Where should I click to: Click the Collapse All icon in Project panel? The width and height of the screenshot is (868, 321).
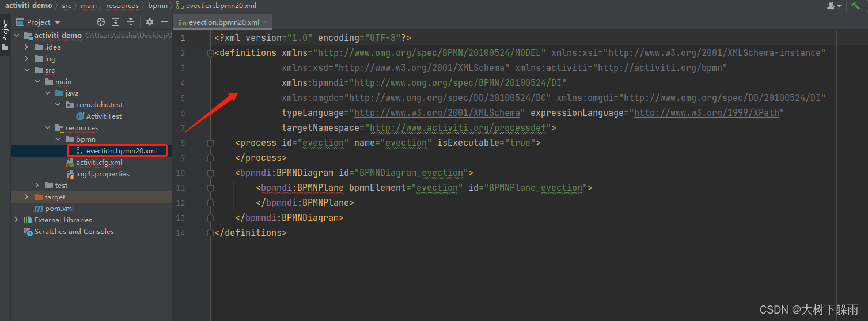(131, 22)
